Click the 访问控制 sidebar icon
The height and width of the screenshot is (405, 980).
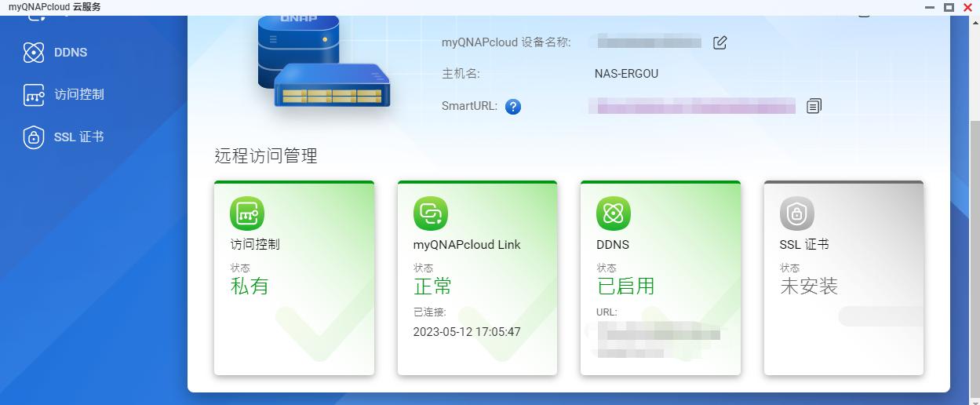pos(34,94)
